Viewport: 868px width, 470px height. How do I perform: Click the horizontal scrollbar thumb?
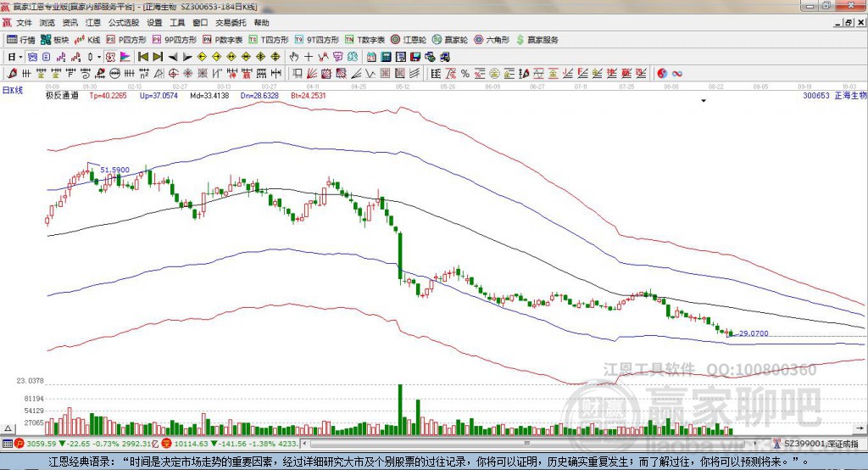pos(527,444)
